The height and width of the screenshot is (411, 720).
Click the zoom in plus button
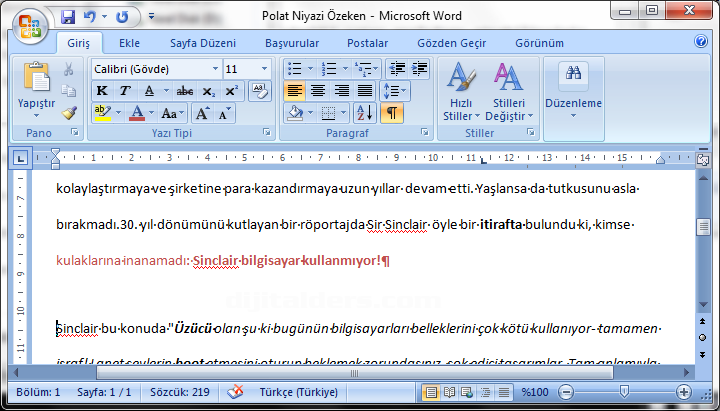pyautogui.click(x=684, y=392)
